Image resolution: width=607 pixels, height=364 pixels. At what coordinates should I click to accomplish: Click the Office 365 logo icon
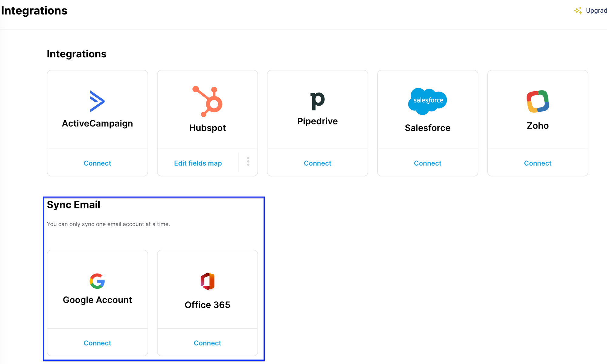(208, 281)
